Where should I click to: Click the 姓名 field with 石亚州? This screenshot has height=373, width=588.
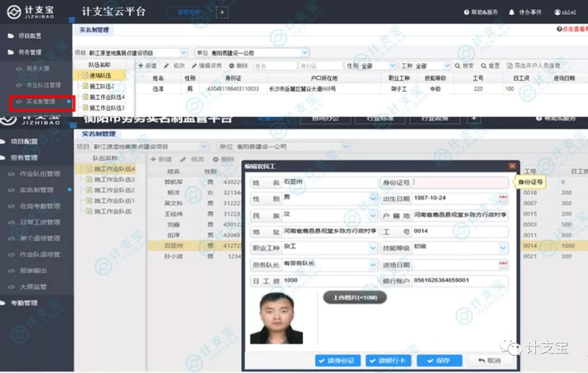[x=329, y=182]
